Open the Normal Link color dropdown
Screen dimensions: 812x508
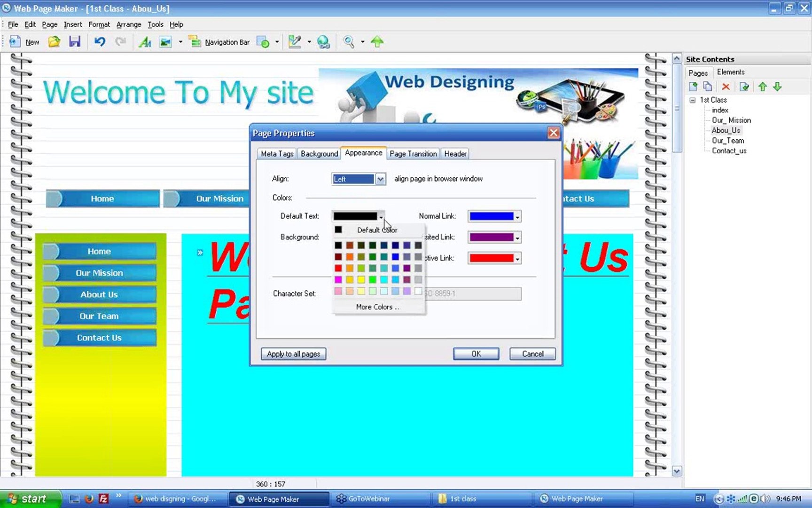517,216
